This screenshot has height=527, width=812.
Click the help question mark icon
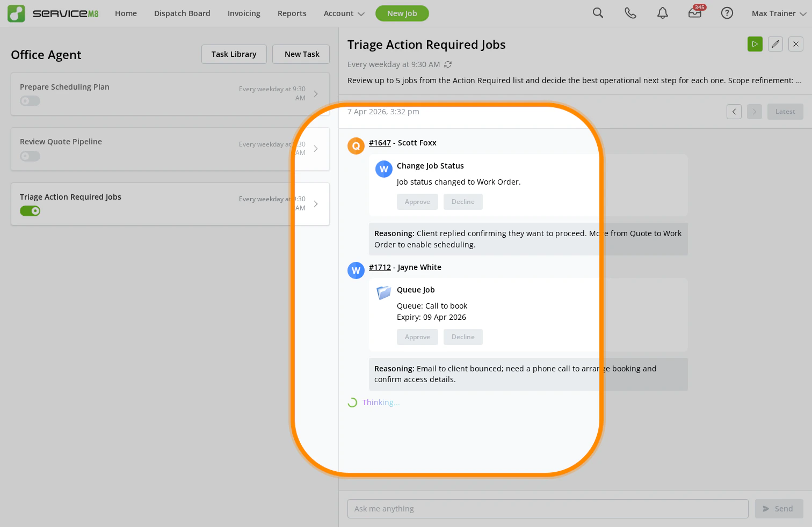click(727, 13)
